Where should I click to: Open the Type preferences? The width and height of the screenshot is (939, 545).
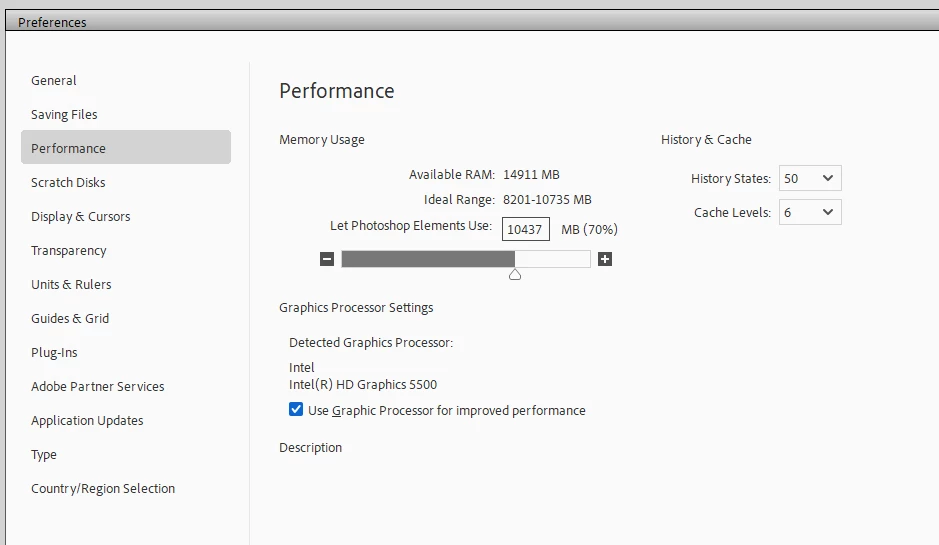tap(44, 455)
